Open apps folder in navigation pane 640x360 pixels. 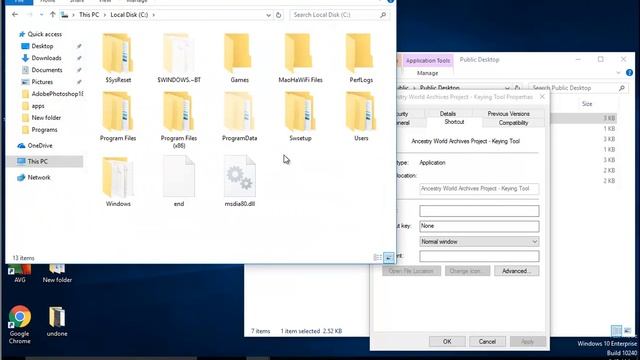pyautogui.click(x=38, y=106)
